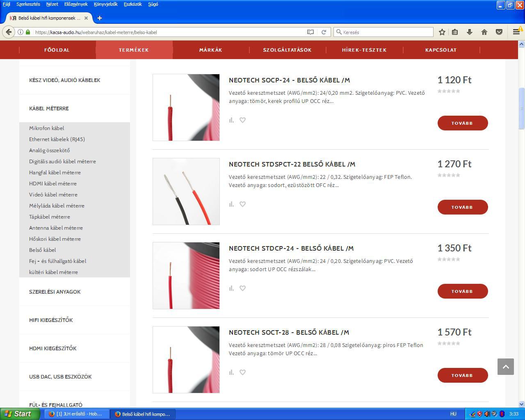Viewport: 525px width, 420px height.
Task: Open NEOTECH SOCT-28 - BELSŐ KÁBEL /M title
Action: pyautogui.click(x=289, y=332)
